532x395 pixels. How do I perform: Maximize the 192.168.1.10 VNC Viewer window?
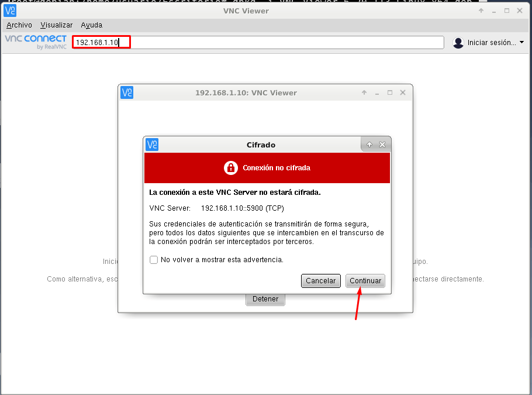pos(390,92)
